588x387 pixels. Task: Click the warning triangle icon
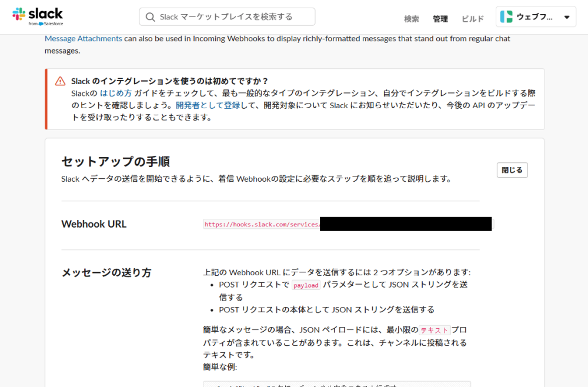(61, 81)
